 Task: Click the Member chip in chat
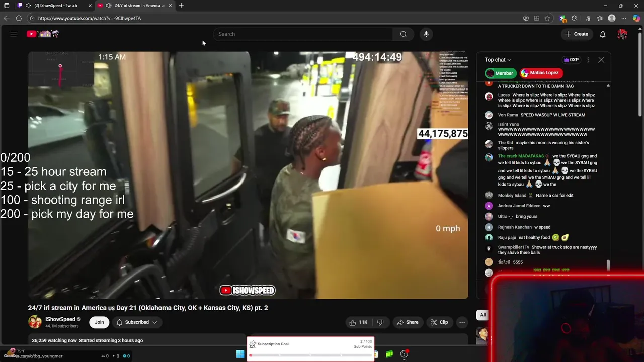coord(500,73)
